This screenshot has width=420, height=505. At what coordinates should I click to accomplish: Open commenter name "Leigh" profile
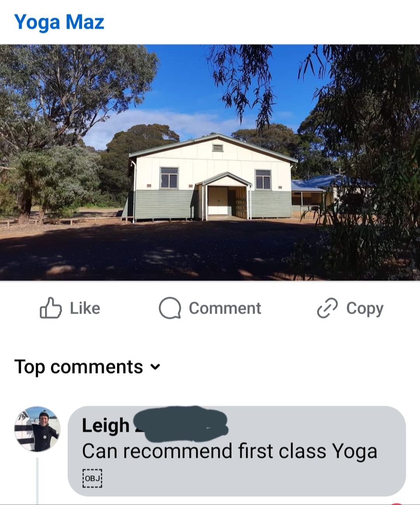tap(105, 425)
